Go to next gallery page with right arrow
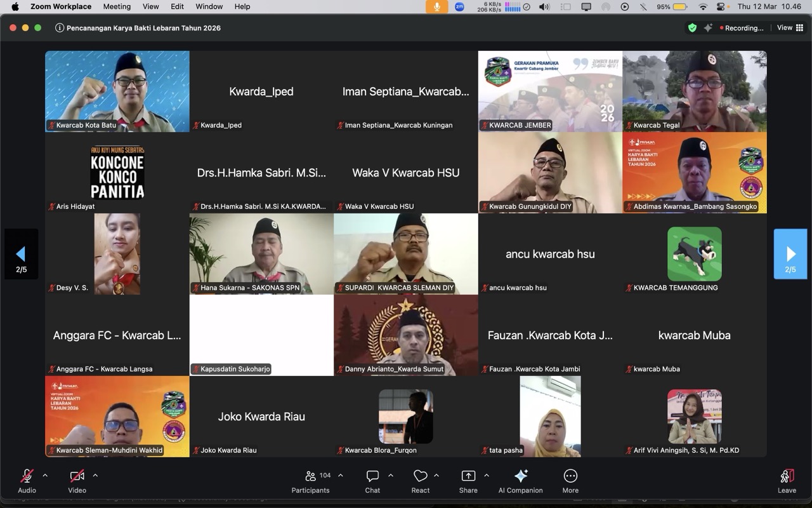812x508 pixels. click(x=790, y=254)
